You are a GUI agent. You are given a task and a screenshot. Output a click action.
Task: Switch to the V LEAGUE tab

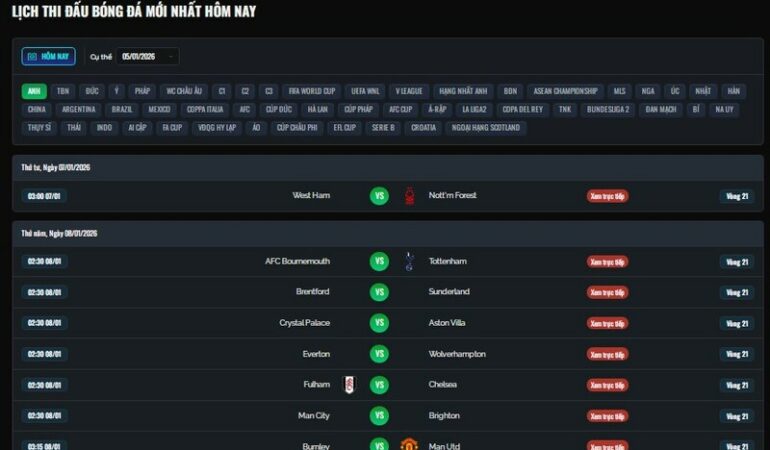(x=409, y=91)
